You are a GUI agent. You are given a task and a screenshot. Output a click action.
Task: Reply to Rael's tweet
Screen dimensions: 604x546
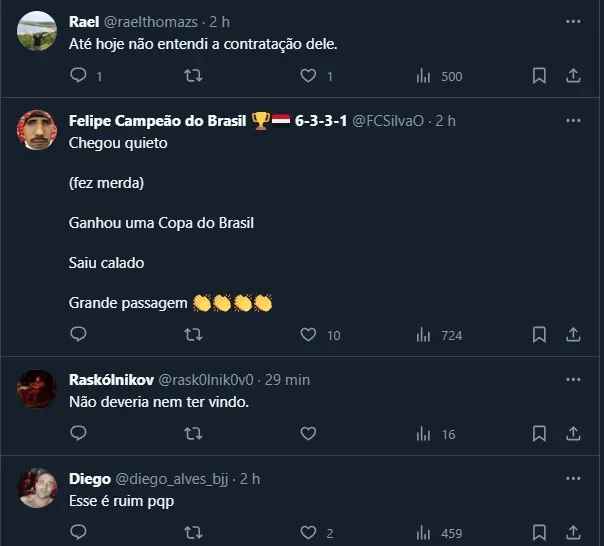coord(80,76)
